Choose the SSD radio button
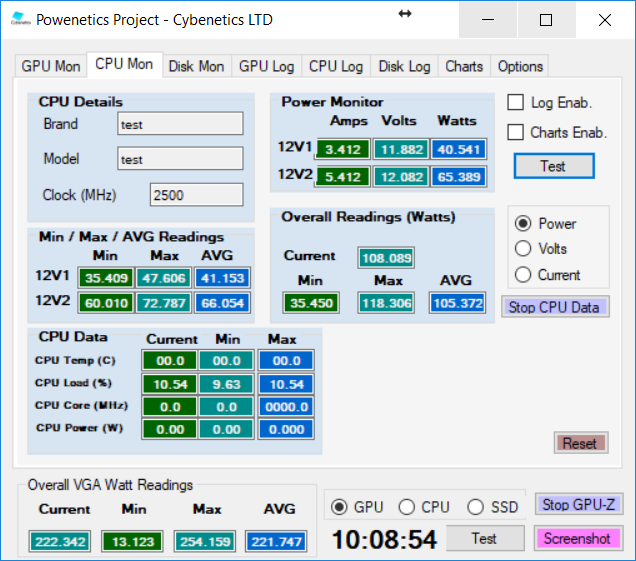The image size is (636, 561). click(x=475, y=507)
